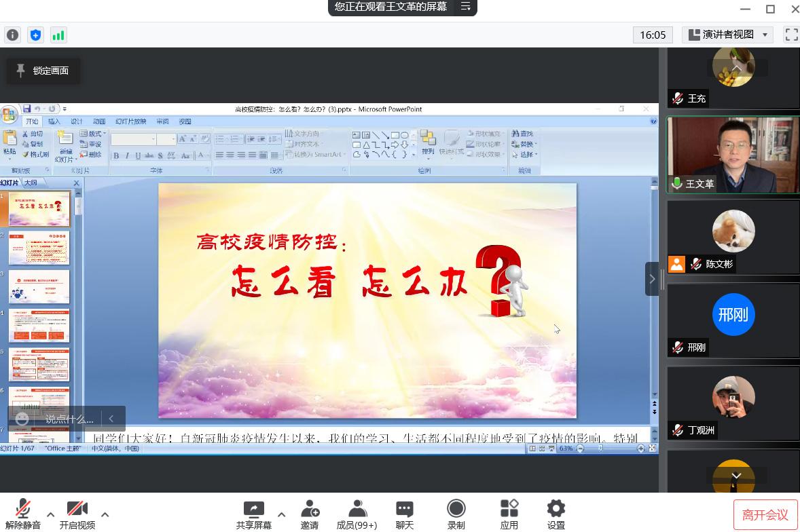Open the members list icon

pyautogui.click(x=357, y=510)
